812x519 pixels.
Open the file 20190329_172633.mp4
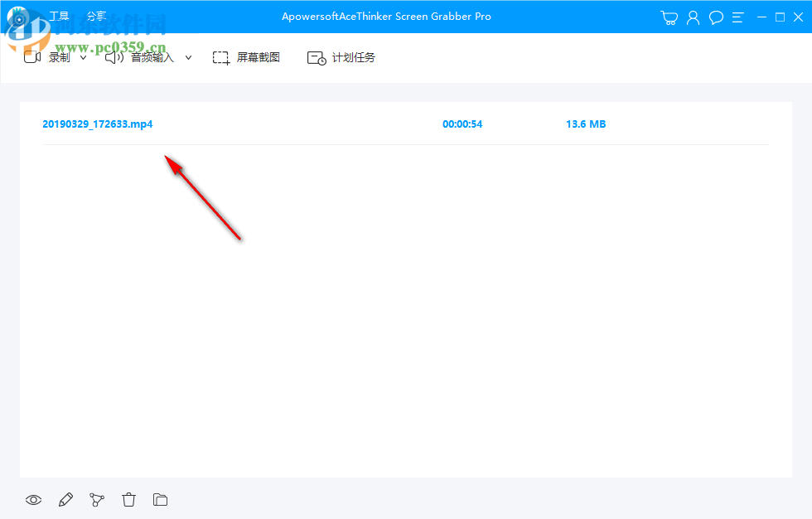click(x=98, y=124)
